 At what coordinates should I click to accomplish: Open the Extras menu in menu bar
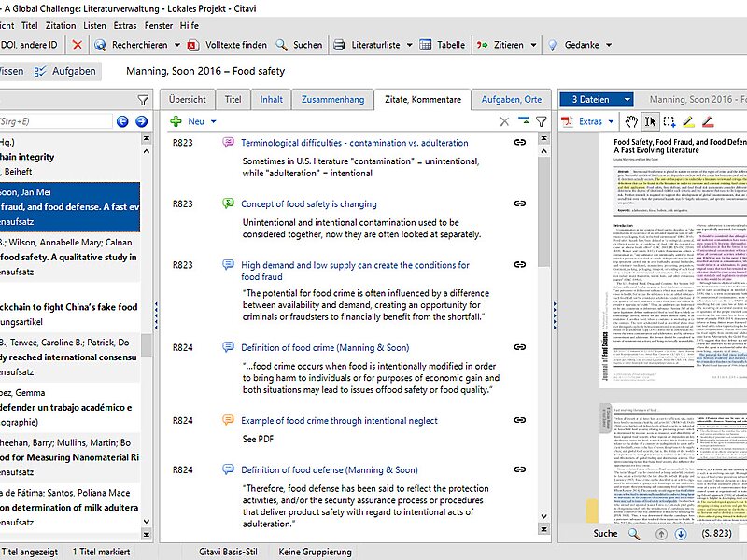pos(125,26)
